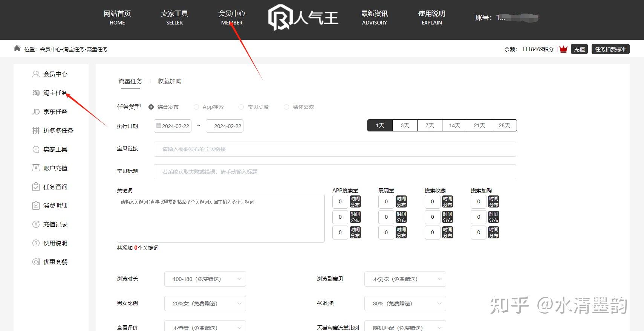Image resolution: width=644 pixels, height=331 pixels.
Task: Click the 拼多多任务 sidebar icon
Action: point(36,130)
